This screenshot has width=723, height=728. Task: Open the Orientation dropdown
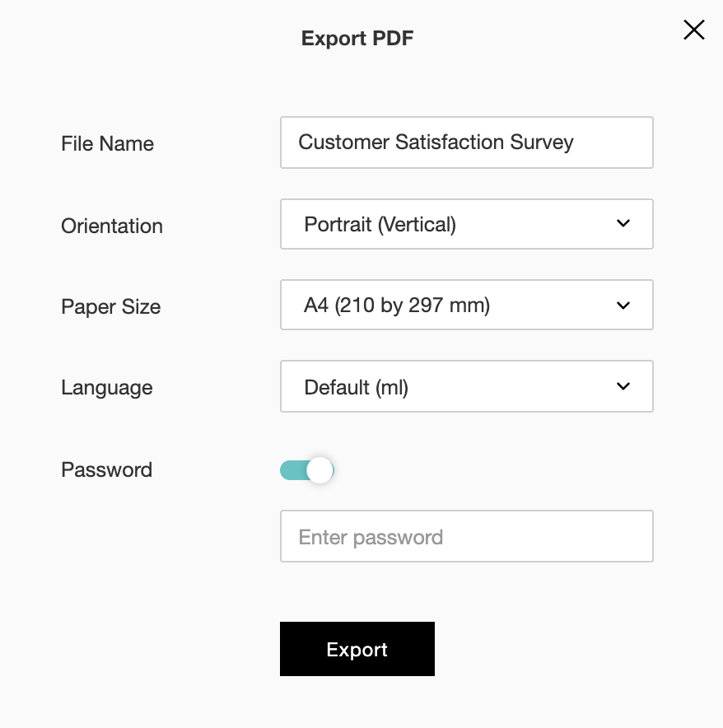pos(466,224)
